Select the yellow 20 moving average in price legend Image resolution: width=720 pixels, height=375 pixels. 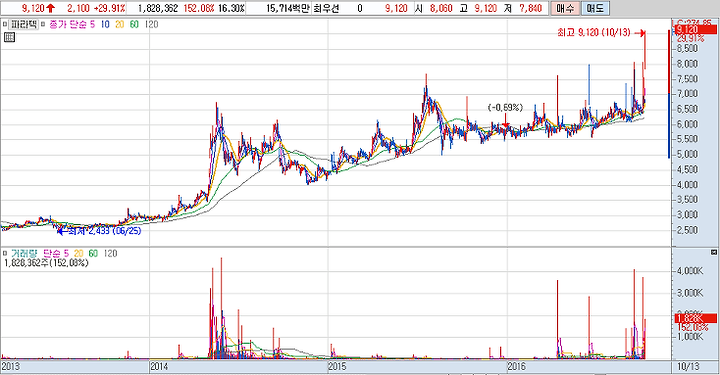coord(119,24)
